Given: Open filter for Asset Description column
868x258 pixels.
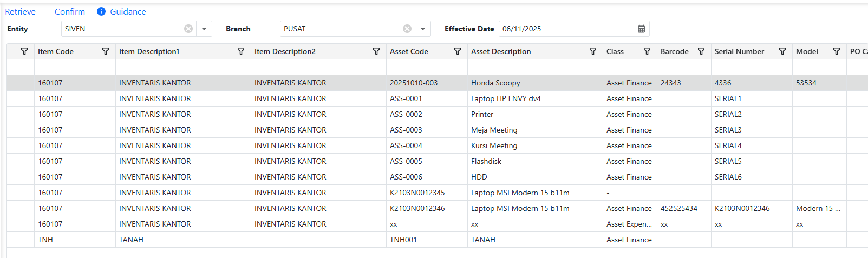Looking at the screenshot, I should coord(593,51).
